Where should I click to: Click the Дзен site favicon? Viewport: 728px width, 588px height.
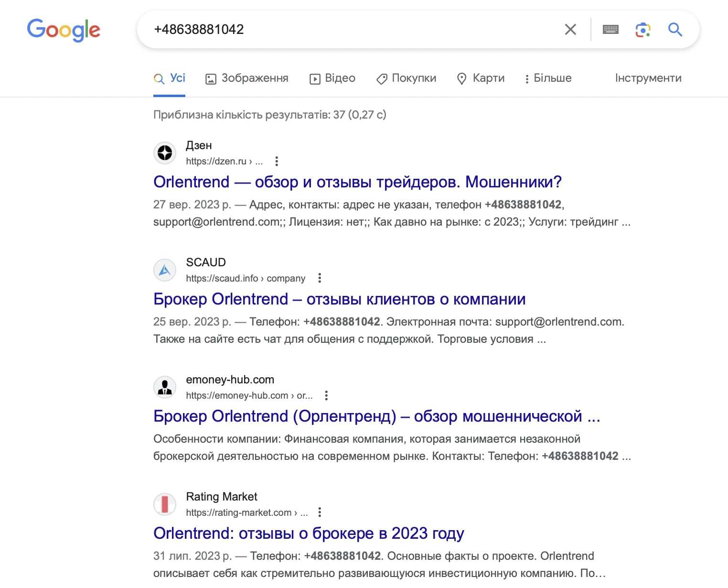165,153
